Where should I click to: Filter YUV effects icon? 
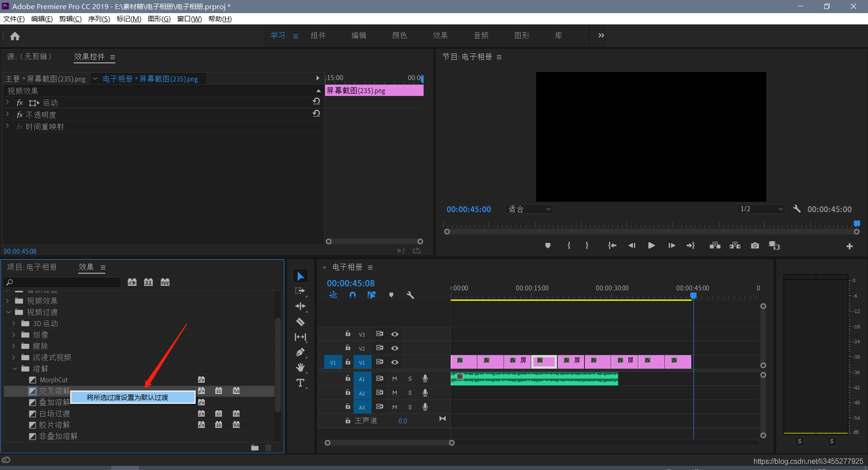pyautogui.click(x=165, y=282)
